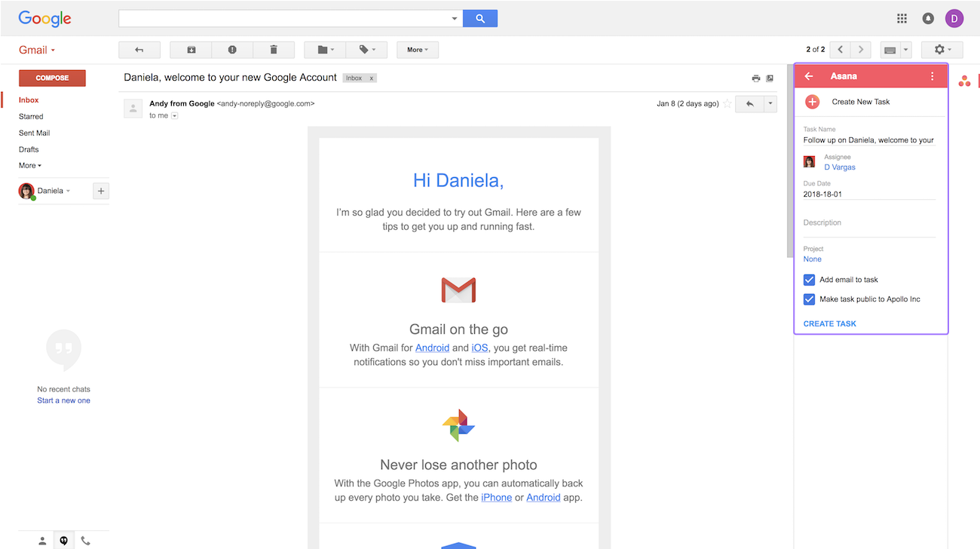Click the Due Date field
This screenshot has height=549, width=980.
869,194
